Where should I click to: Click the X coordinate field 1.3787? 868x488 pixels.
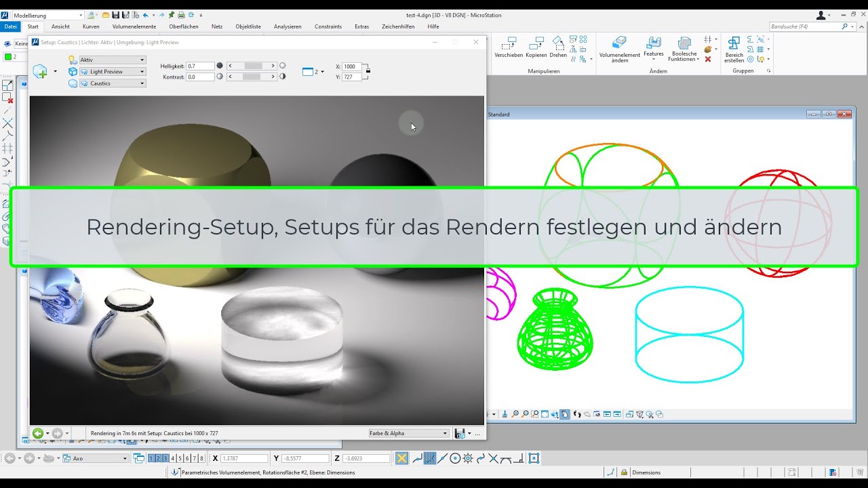[x=244, y=459]
